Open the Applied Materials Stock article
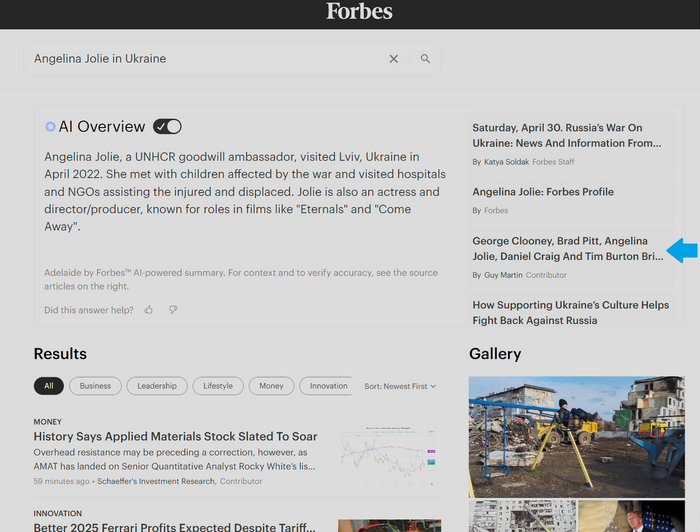This screenshot has height=532, width=700. pyautogui.click(x=175, y=437)
